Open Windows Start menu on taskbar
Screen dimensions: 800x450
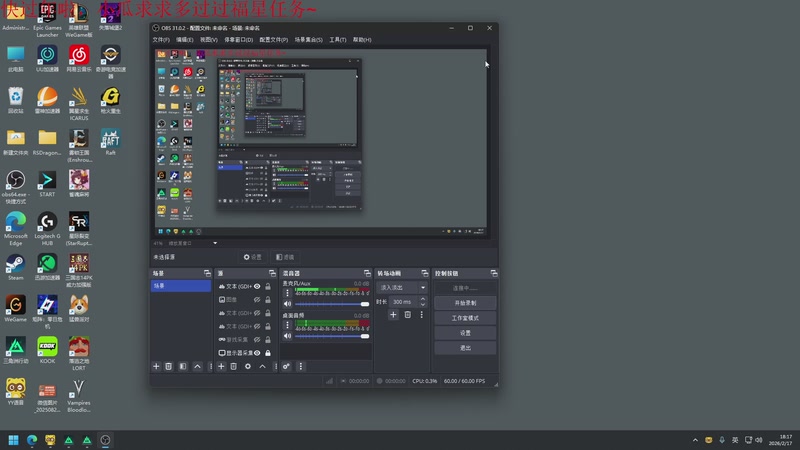pos(14,440)
